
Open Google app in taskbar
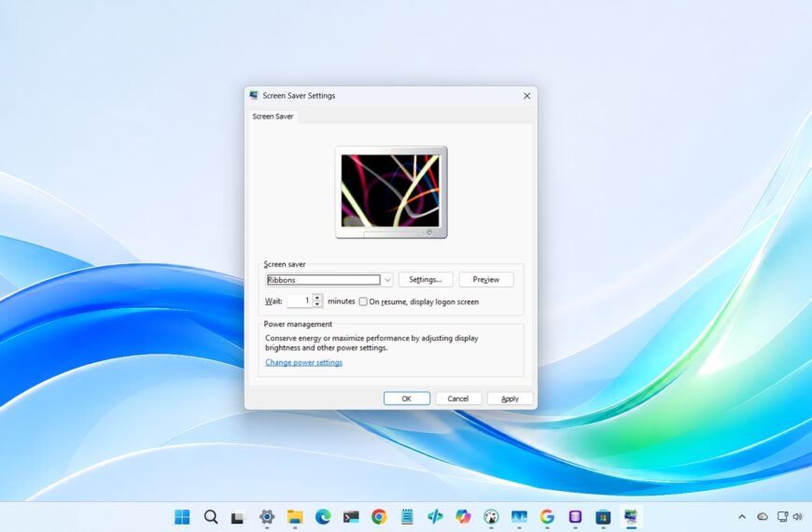[x=547, y=516]
